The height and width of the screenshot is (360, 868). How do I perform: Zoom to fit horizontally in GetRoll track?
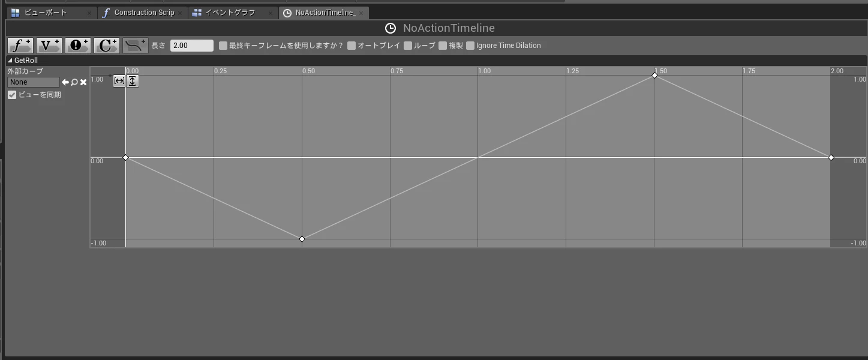pos(119,81)
